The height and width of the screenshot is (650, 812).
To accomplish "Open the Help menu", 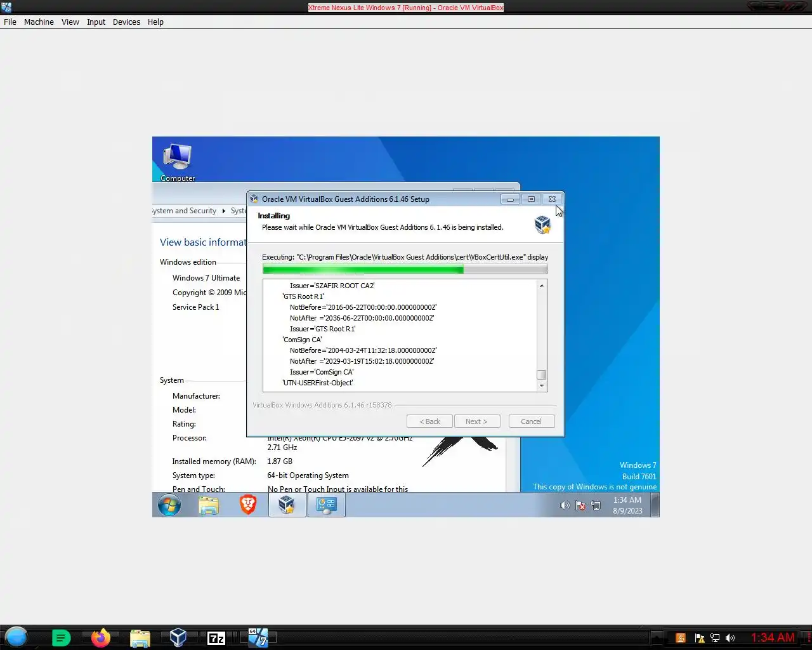I will tap(155, 22).
